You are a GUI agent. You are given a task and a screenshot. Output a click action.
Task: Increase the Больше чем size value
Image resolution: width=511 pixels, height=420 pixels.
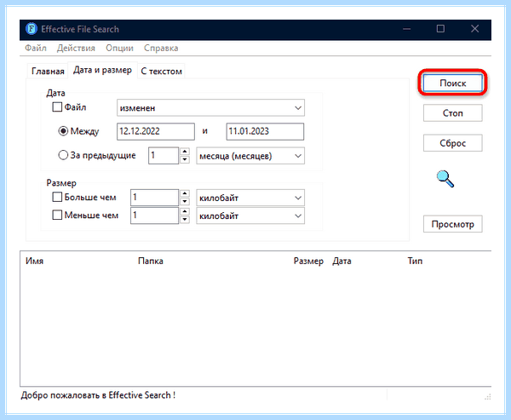[x=185, y=193]
